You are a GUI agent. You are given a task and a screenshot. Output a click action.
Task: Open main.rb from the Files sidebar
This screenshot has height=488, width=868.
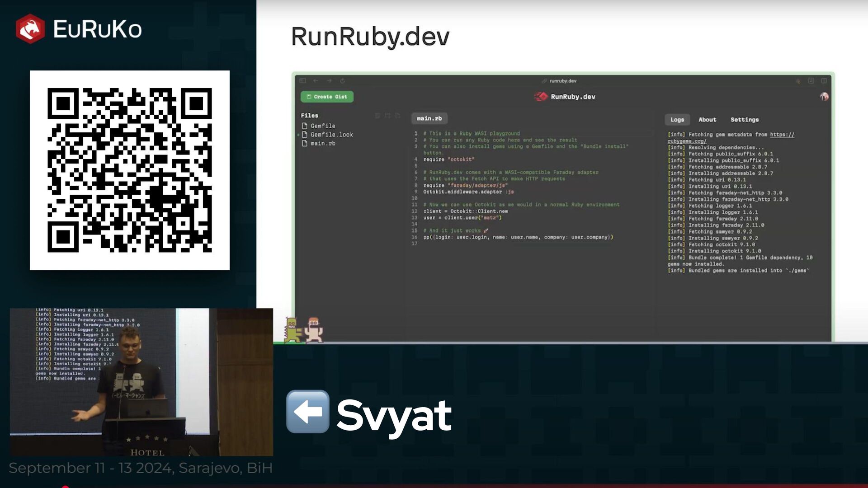pos(322,143)
